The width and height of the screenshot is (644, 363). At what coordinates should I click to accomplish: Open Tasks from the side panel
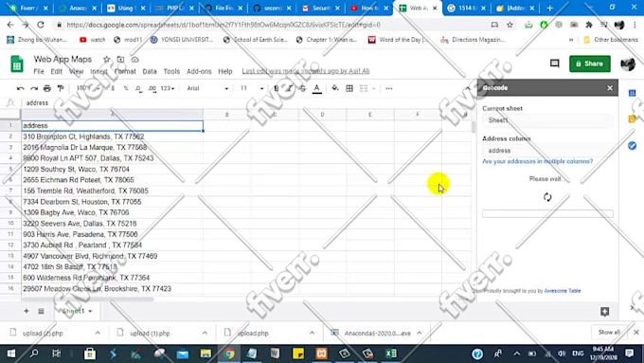[632, 146]
